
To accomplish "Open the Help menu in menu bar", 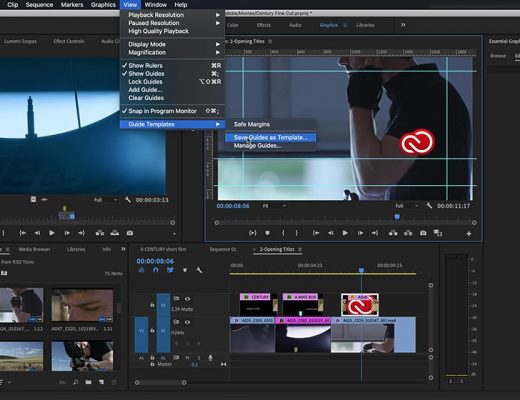I will pyautogui.click(x=180, y=5).
